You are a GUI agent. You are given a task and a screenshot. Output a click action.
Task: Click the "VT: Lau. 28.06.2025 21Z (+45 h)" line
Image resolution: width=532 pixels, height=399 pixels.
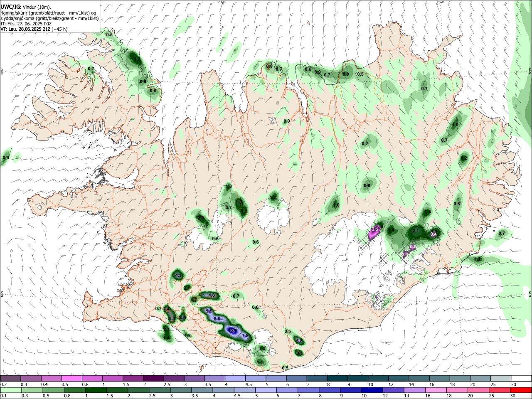click(34, 29)
